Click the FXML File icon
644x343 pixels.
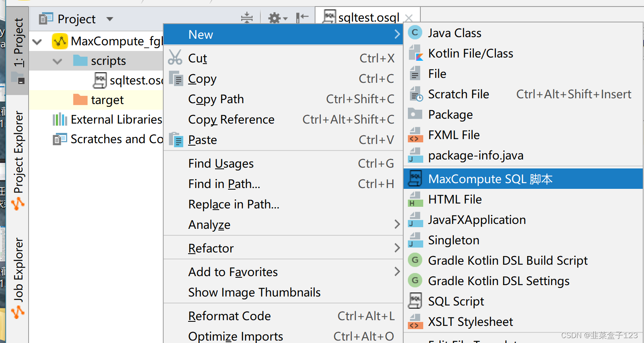point(415,135)
